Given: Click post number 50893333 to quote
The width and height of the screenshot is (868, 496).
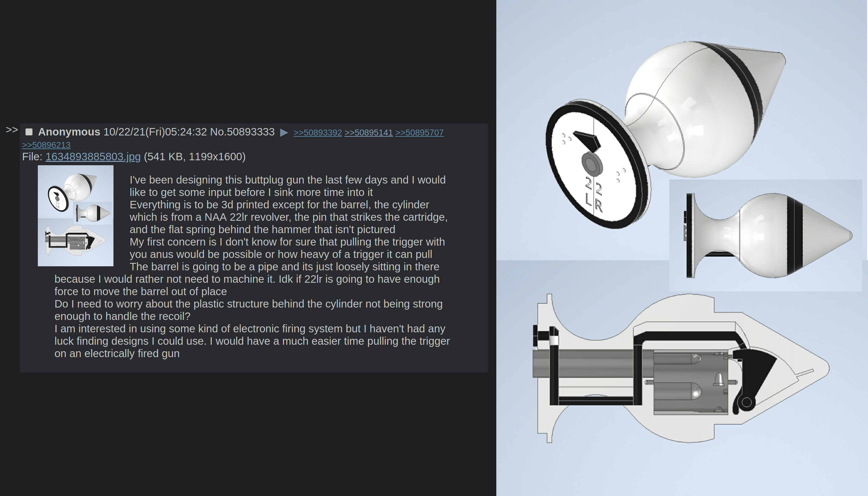Looking at the screenshot, I should 251,132.
